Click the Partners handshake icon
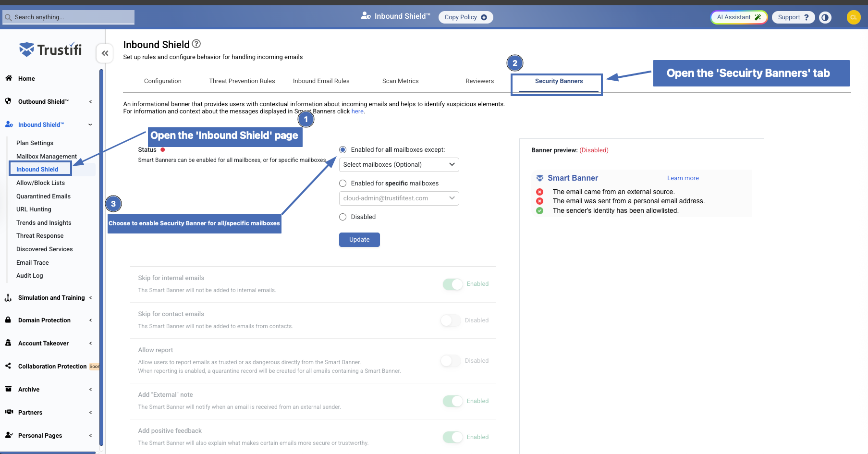The height and width of the screenshot is (454, 868). (9, 412)
